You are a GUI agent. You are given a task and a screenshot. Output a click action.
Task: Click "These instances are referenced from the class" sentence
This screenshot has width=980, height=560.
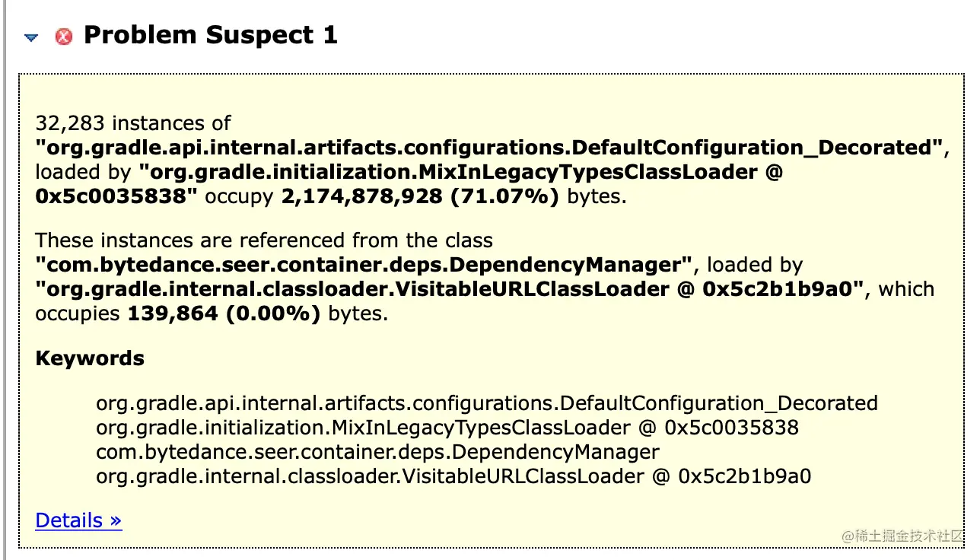(x=264, y=240)
